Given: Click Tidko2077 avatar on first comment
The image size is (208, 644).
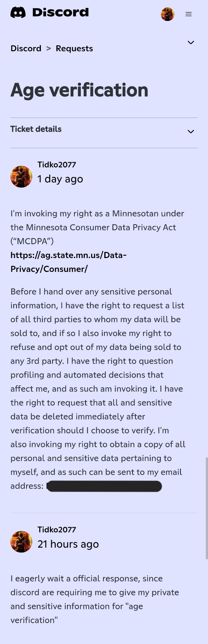Looking at the screenshot, I should click(x=21, y=177).
